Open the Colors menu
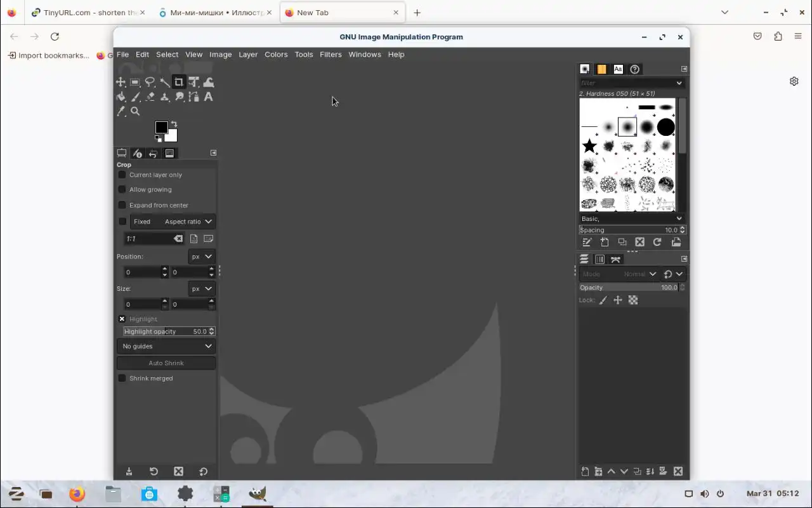Screen dimensions: 812x508 coord(276,55)
